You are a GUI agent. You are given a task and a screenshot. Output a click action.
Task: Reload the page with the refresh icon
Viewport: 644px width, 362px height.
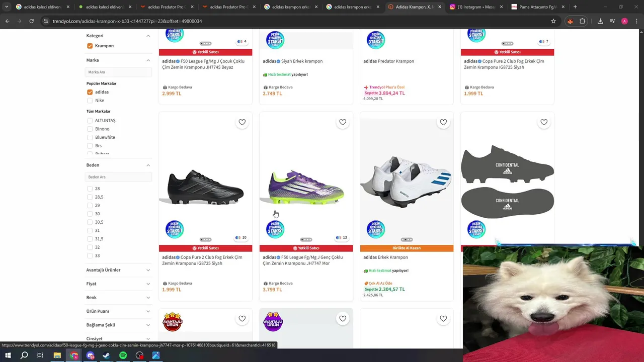(31, 21)
